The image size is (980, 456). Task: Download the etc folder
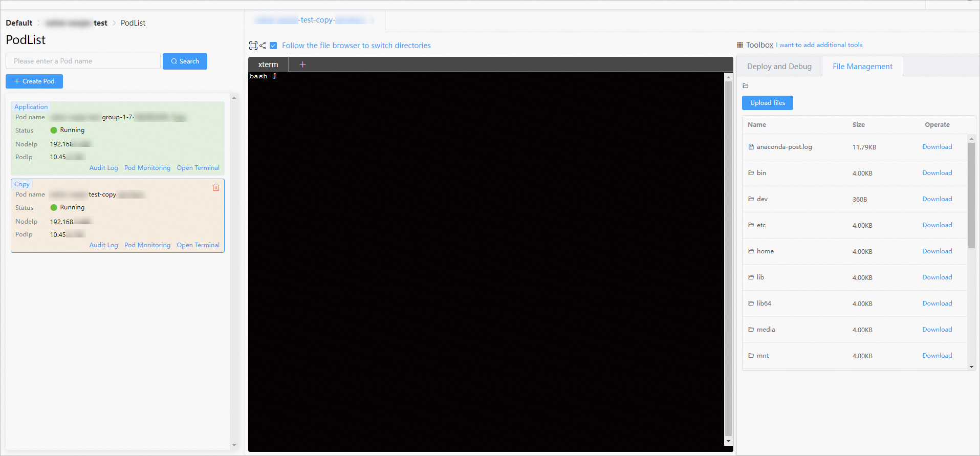(937, 225)
